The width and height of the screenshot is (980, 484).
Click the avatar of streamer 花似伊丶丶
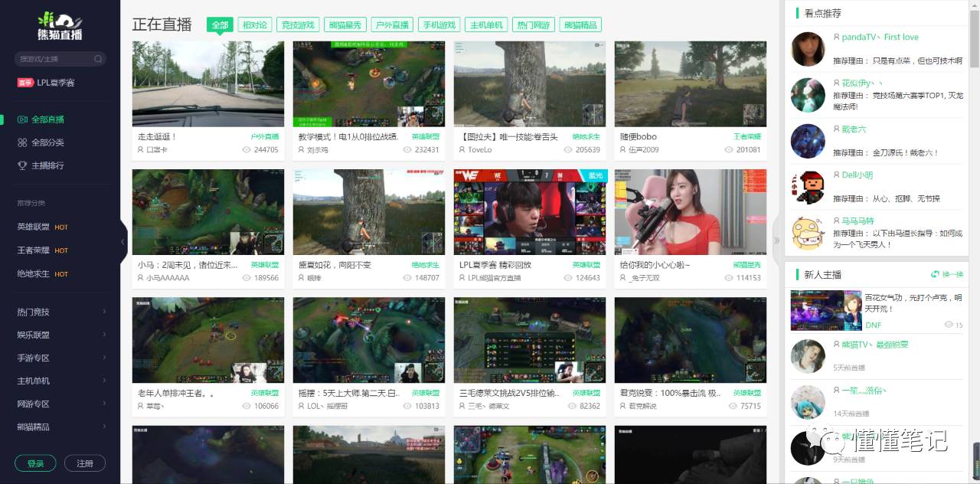[808, 95]
